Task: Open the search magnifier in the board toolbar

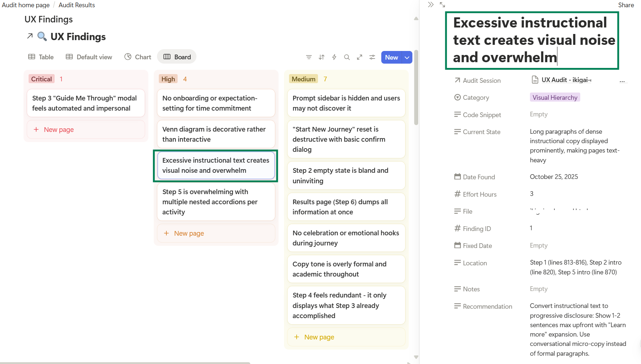Action: 347,57
